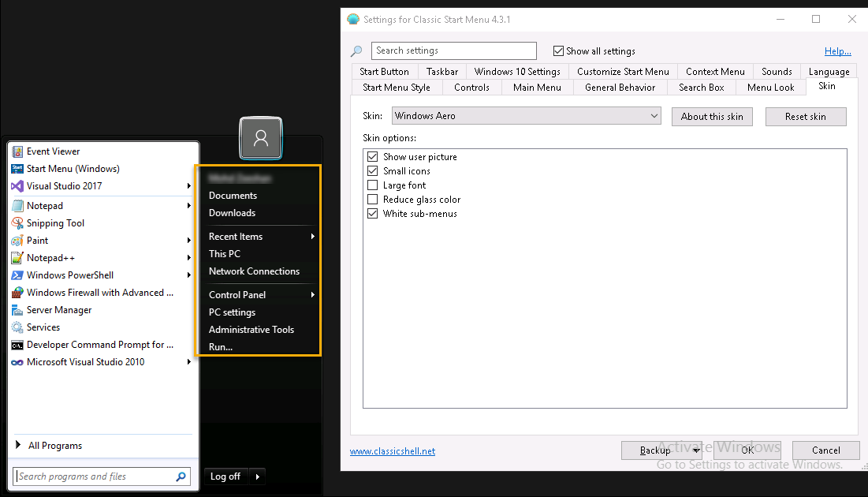868x497 pixels.
Task: Click the Services gear icon
Action: (x=17, y=327)
